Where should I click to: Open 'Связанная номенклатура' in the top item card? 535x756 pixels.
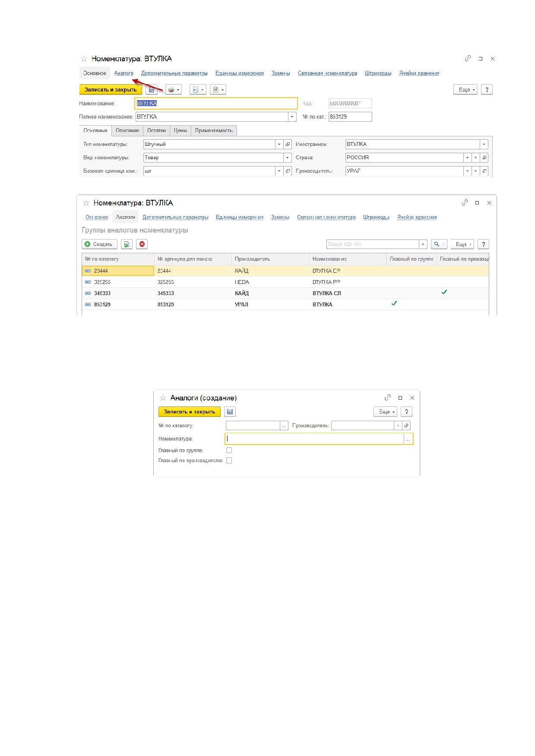[327, 73]
